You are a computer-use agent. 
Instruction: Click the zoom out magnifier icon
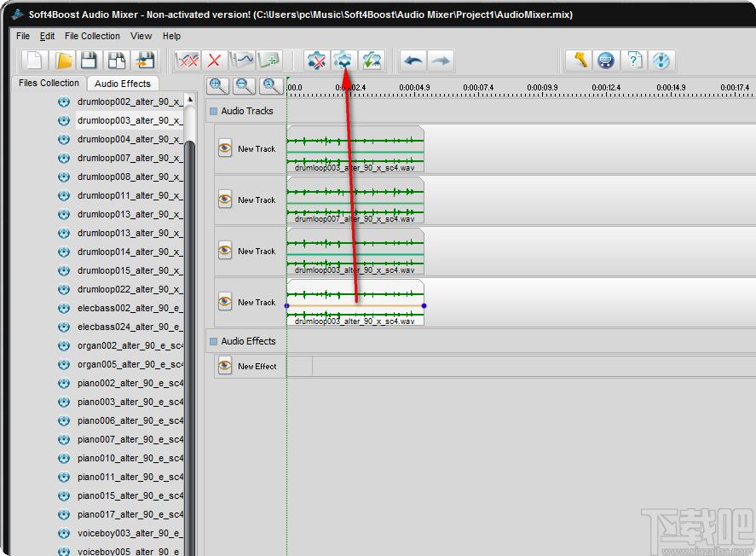(245, 85)
